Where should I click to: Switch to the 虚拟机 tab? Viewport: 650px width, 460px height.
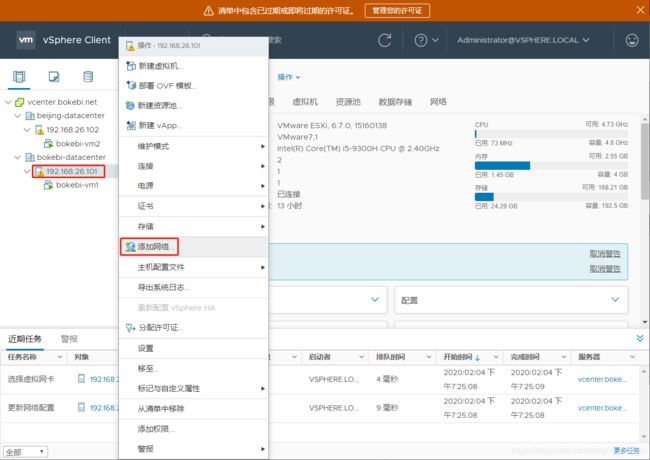point(305,102)
